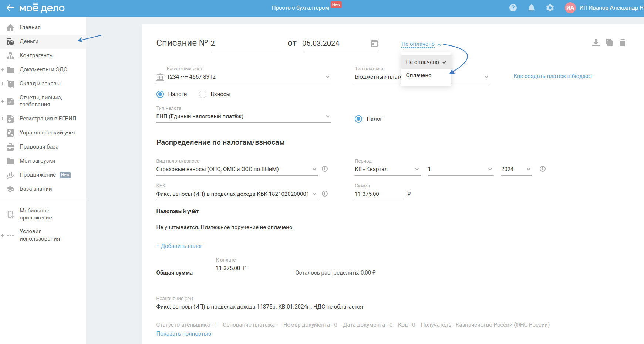The image size is (644, 344).
Task: Expand the Склад и заказы section
Action: [x=3, y=84]
